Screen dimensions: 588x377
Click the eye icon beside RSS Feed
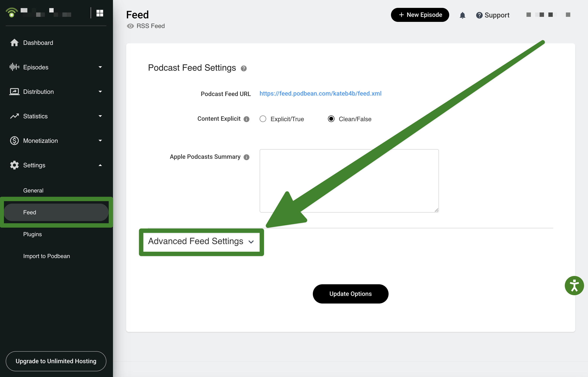[130, 26]
